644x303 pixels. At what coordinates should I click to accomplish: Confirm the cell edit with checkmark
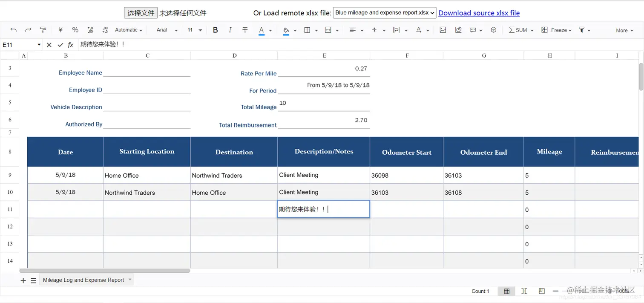[60, 45]
